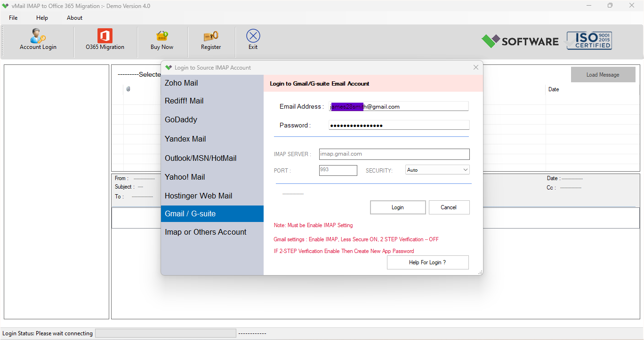The image size is (644, 340).
Task: Click the Gmail settings hint text
Action: (356, 239)
